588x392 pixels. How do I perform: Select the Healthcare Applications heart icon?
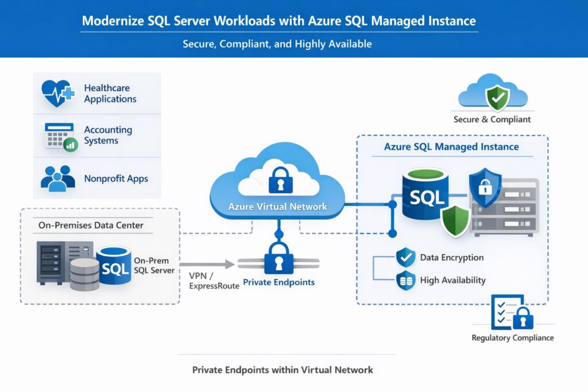(57, 93)
